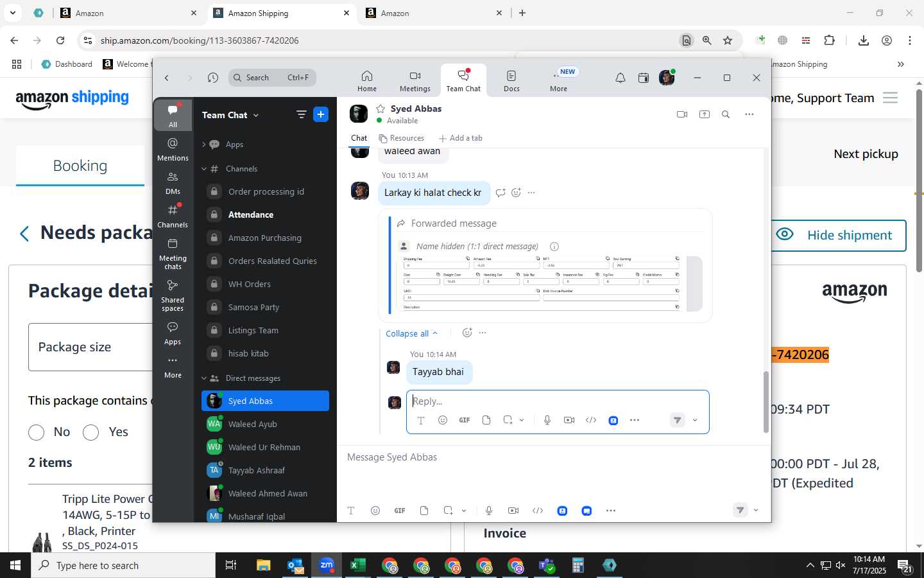Record video message in main message box

coord(513,511)
